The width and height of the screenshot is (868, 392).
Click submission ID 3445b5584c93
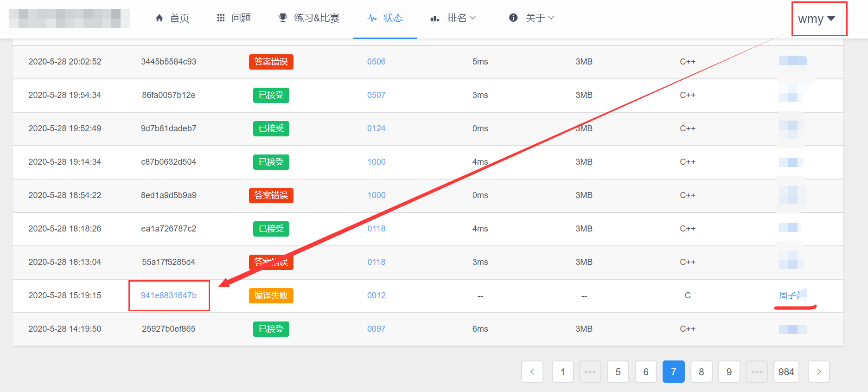pyautogui.click(x=169, y=62)
